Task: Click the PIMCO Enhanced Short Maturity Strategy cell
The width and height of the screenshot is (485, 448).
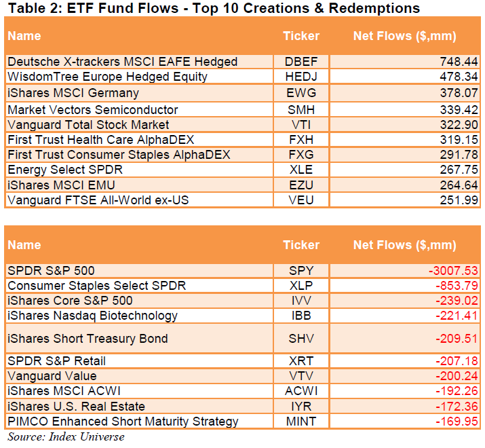Action: [x=123, y=422]
